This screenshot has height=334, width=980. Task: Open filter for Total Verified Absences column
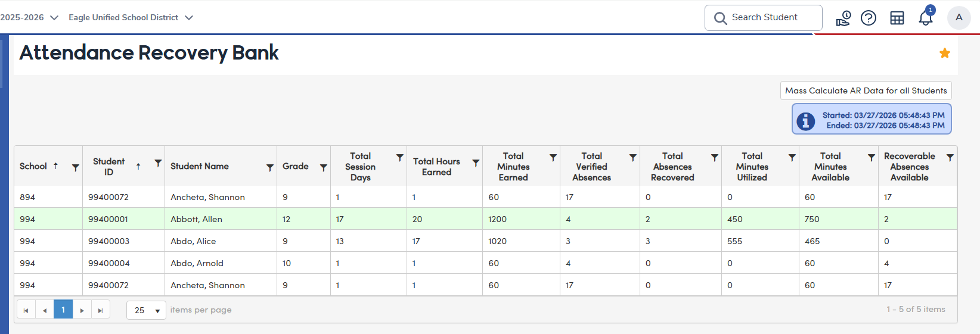pyautogui.click(x=633, y=157)
